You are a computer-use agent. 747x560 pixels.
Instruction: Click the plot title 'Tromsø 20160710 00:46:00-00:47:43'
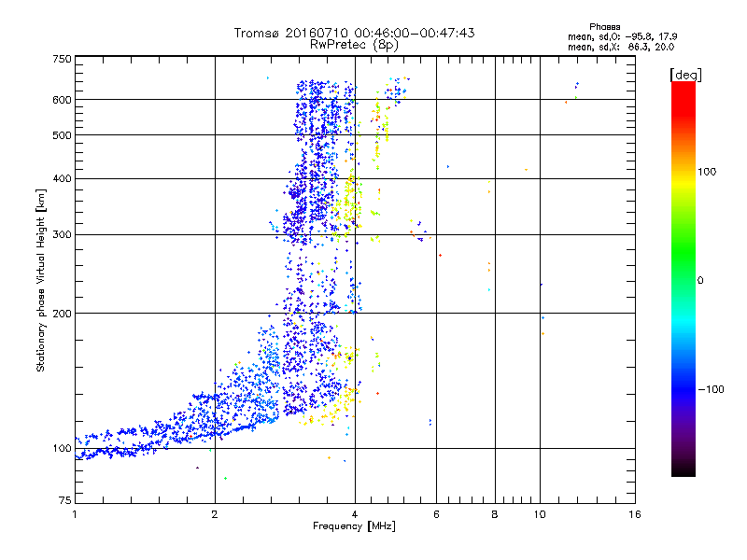pos(354,33)
